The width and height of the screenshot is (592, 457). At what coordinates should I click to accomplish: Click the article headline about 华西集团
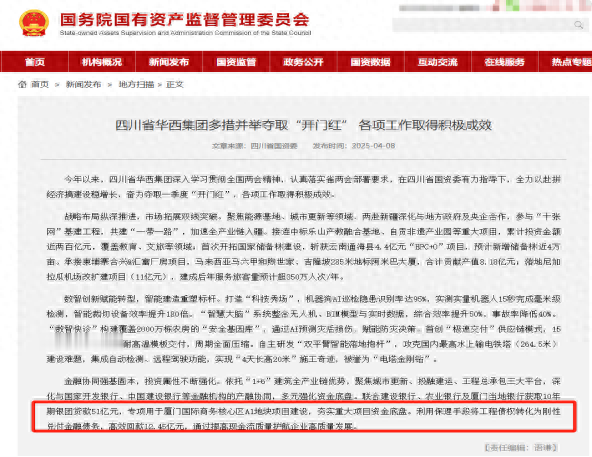click(303, 125)
